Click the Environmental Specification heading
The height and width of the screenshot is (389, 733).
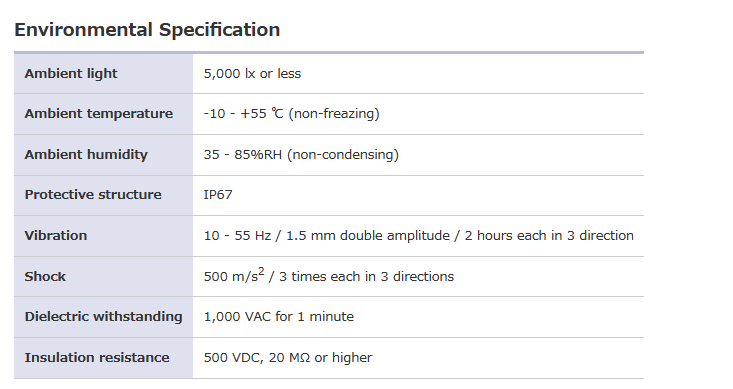coord(147,30)
